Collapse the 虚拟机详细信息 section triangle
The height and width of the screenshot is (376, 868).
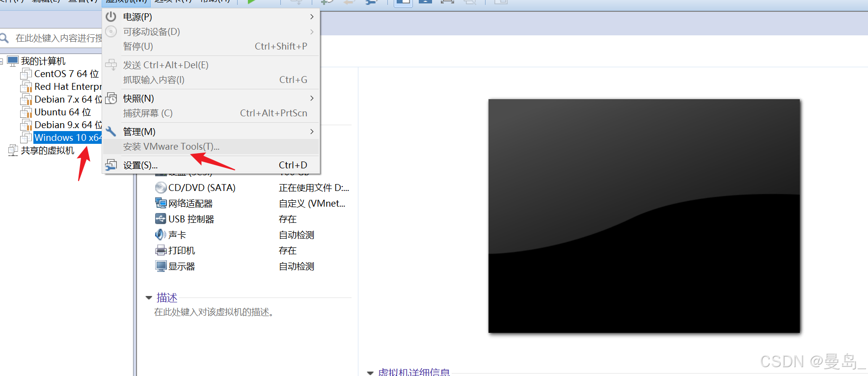(370, 373)
